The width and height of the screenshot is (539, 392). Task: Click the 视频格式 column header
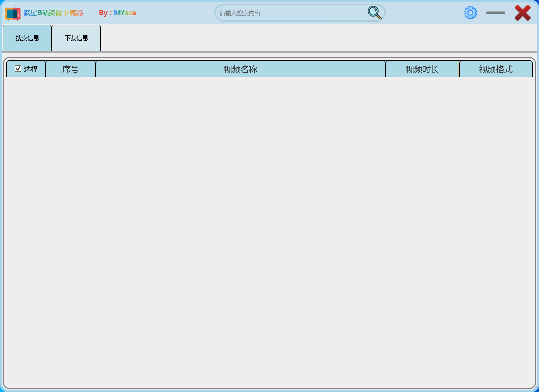[x=496, y=69]
